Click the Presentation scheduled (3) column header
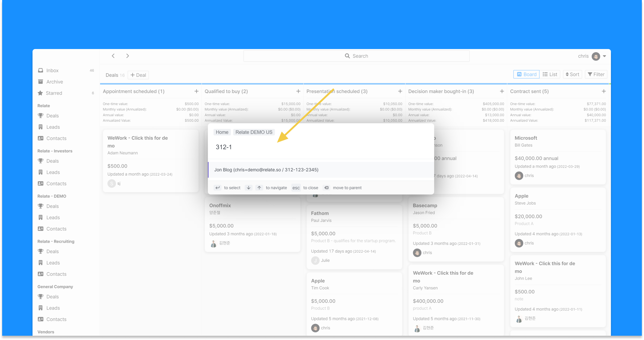644x340 pixels. pos(337,91)
